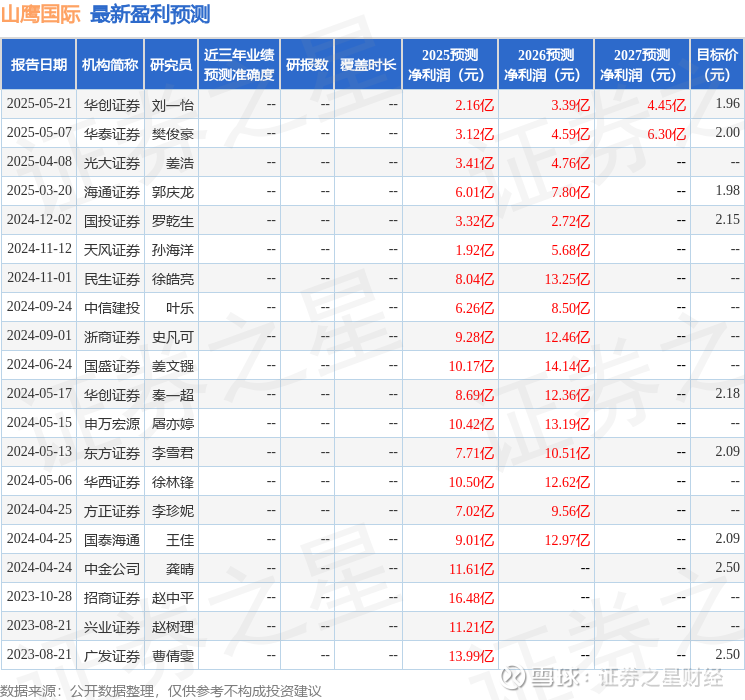
Task: Click the 数据来源 disclaimer text
Action: (161, 691)
